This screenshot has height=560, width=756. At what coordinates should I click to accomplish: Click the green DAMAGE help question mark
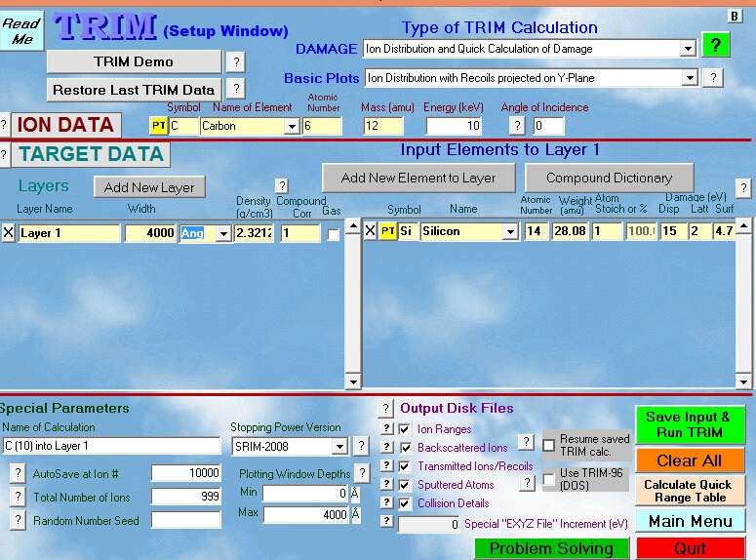[715, 45]
